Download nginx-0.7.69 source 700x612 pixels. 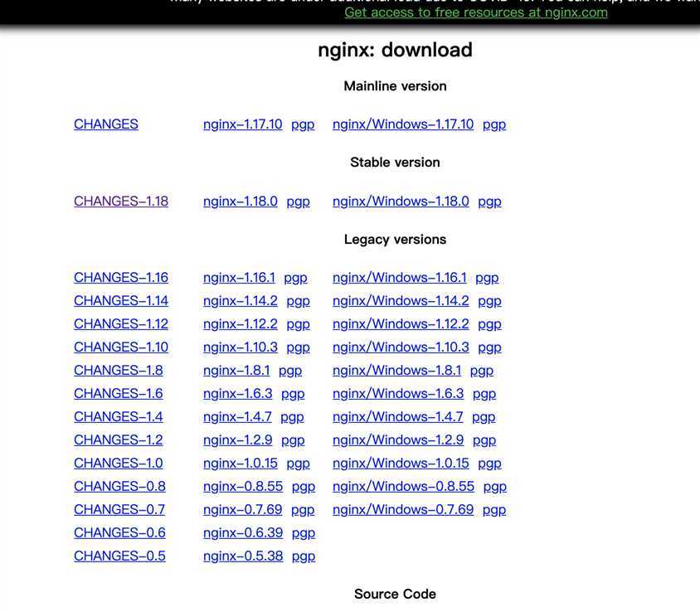tap(243, 510)
